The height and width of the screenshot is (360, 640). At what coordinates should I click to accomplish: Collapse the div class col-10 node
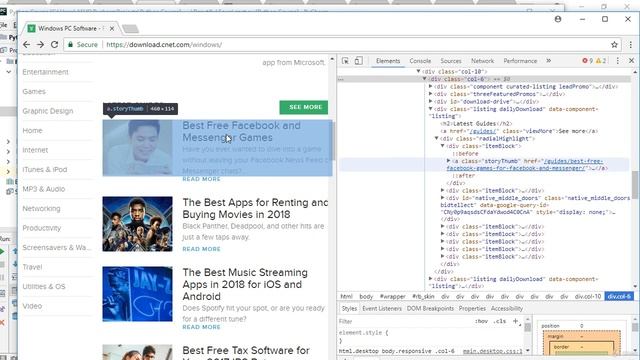pos(418,71)
